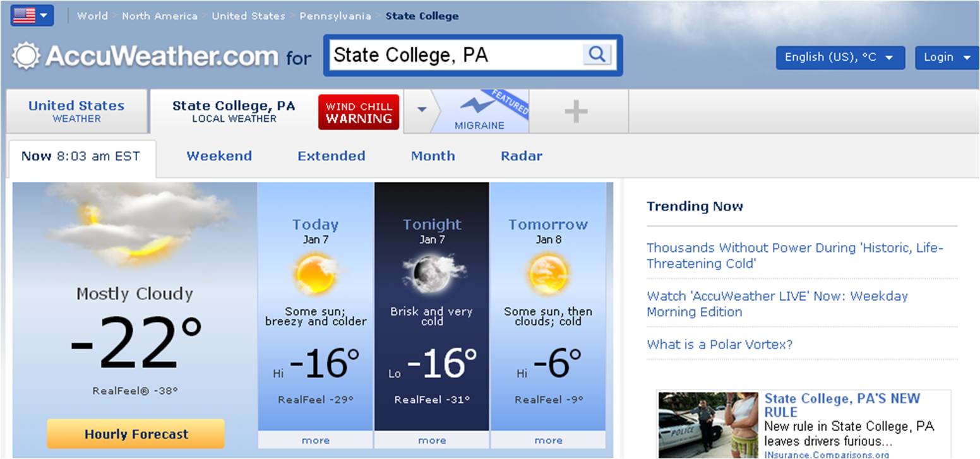Click Tonight's moon and clouds icon
Viewport: 980px width, 459px height.
(432, 273)
